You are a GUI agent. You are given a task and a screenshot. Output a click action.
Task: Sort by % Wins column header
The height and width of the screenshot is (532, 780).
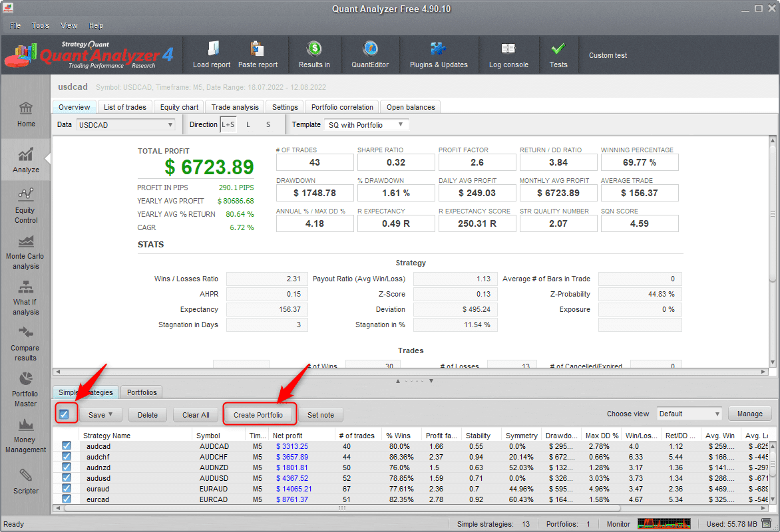[x=402, y=436]
